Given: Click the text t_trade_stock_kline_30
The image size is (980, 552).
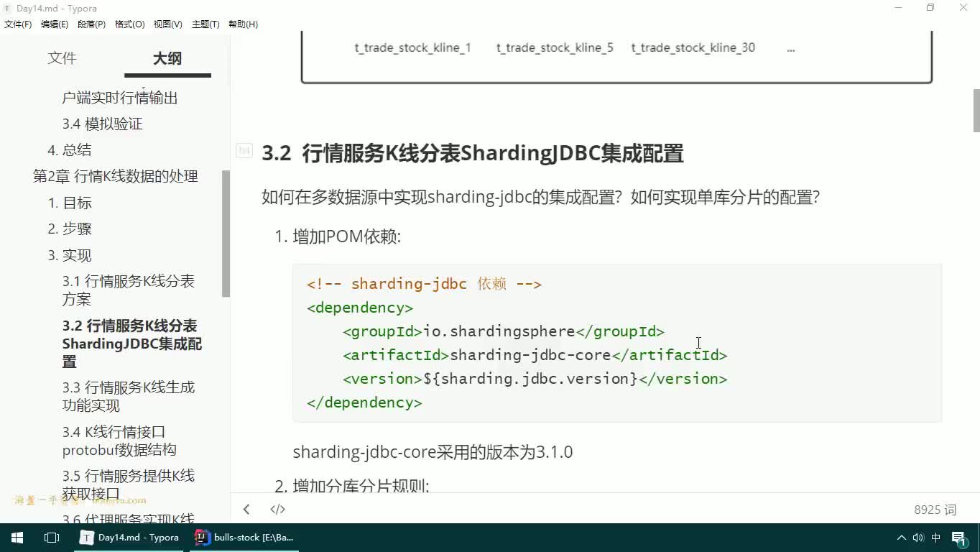Looking at the screenshot, I should (x=693, y=48).
